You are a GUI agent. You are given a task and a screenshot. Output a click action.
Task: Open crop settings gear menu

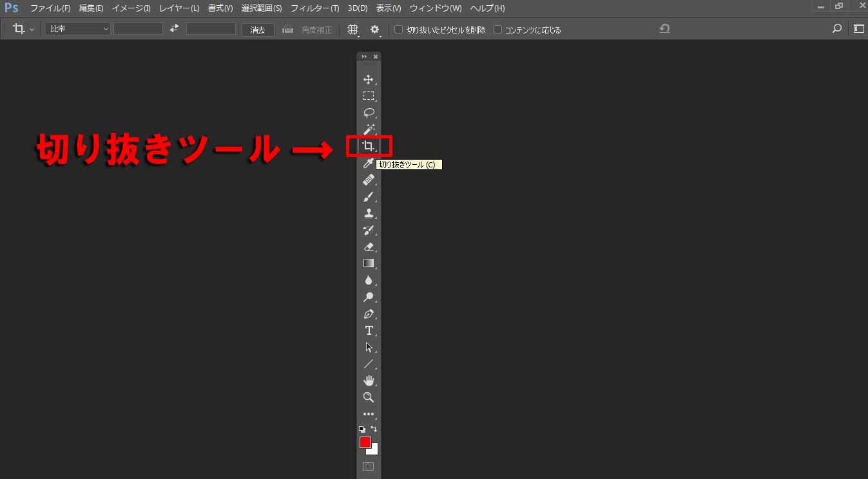(x=375, y=30)
